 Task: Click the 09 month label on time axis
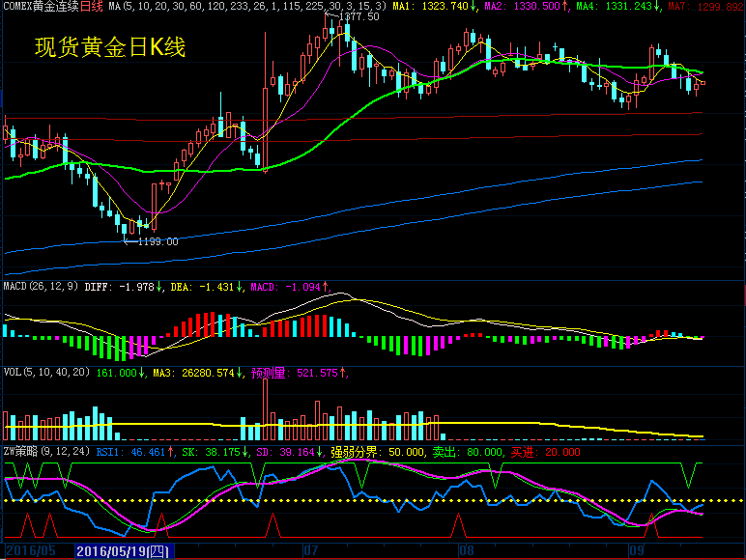(636, 551)
